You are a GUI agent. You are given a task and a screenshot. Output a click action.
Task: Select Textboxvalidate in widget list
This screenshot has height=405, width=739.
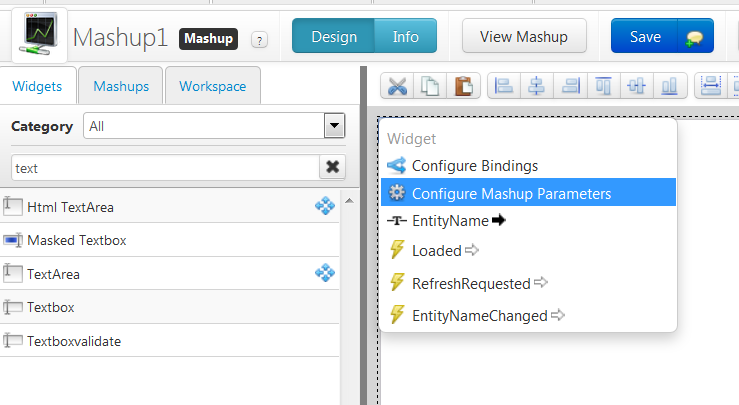coord(170,340)
